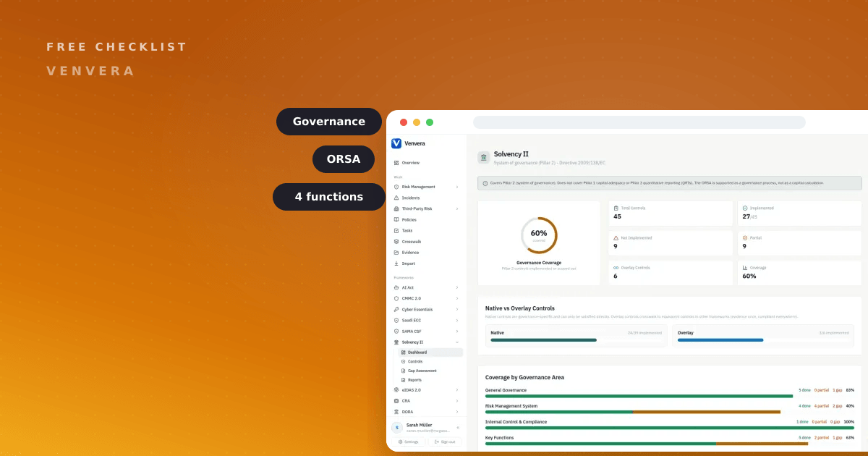This screenshot has height=456, width=868.
Task: Click the Not Implemented warning icon
Action: point(616,237)
